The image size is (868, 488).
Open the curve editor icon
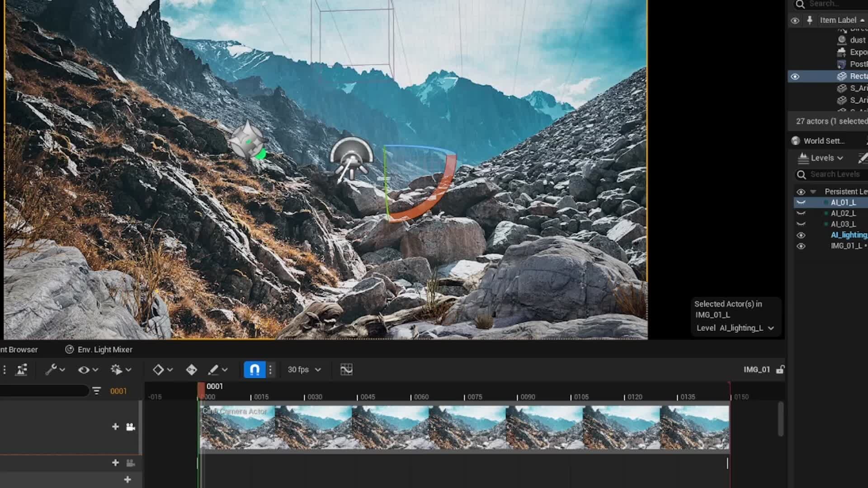tap(346, 370)
